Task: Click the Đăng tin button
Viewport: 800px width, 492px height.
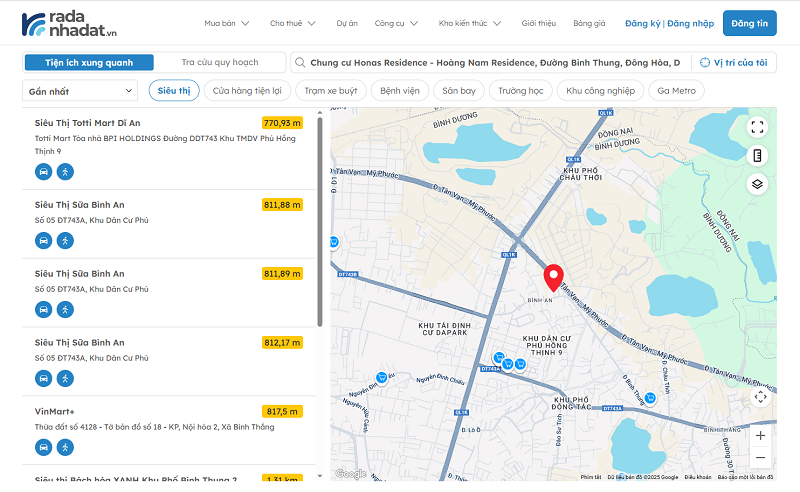Action: click(749, 23)
